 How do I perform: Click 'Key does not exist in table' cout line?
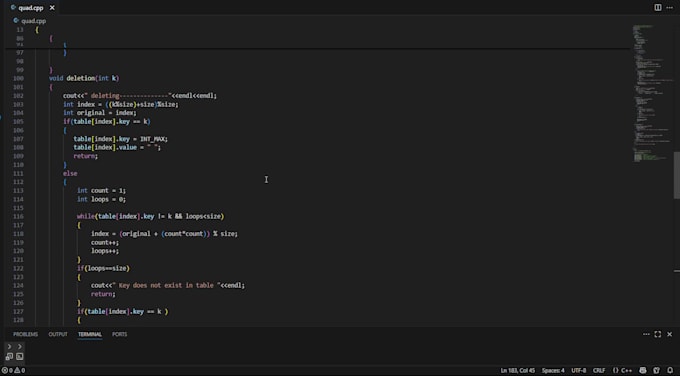[168, 285]
